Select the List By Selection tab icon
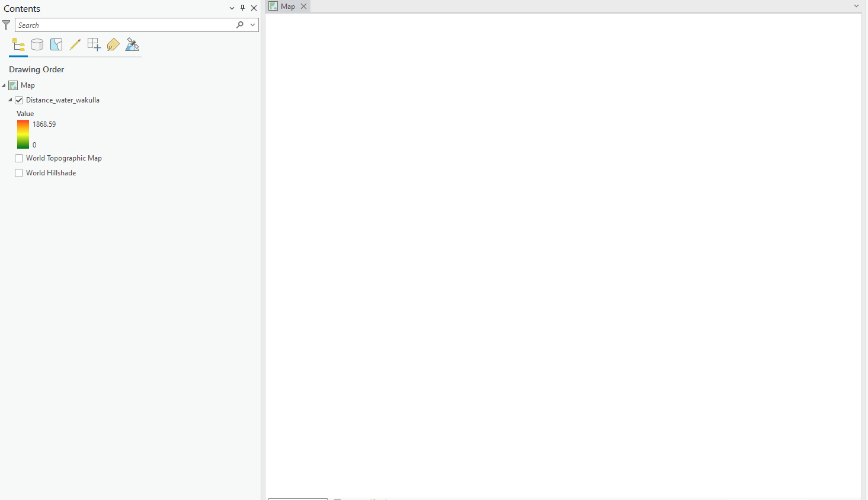The image size is (868, 500). [56, 44]
